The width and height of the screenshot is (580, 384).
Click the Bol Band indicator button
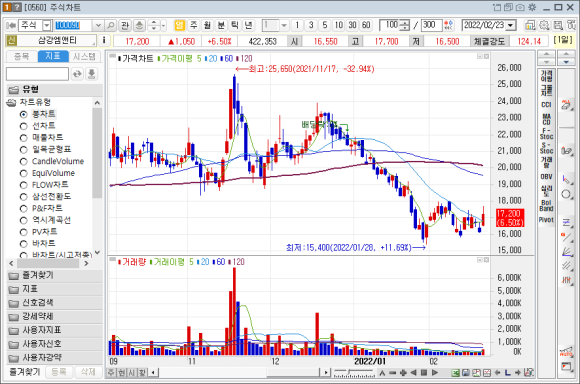pos(546,205)
